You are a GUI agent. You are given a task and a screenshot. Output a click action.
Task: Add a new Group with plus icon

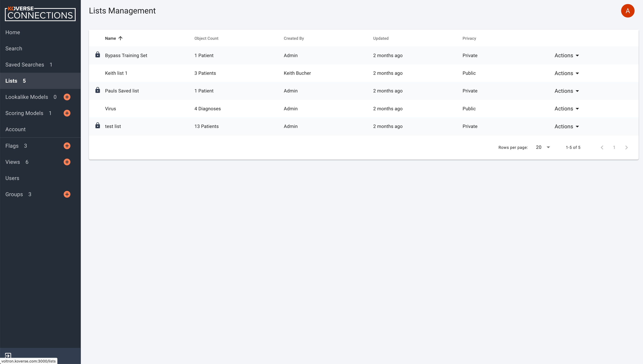pos(67,194)
